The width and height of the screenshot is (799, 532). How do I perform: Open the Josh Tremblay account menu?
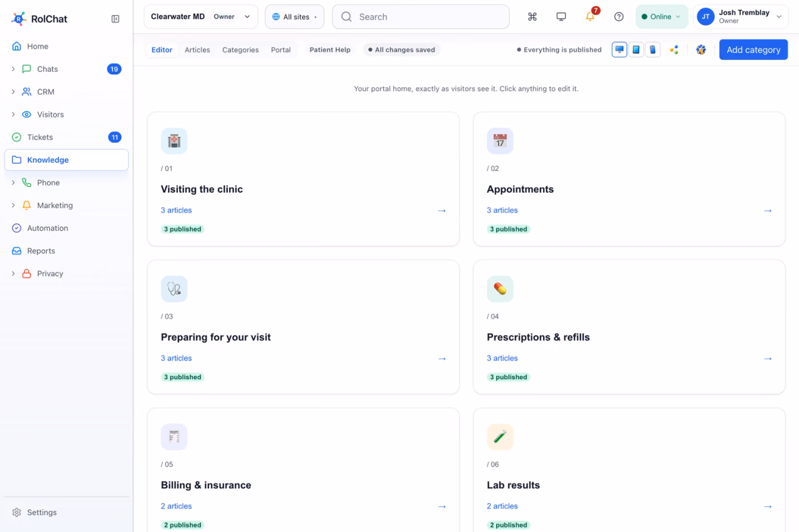(x=740, y=17)
